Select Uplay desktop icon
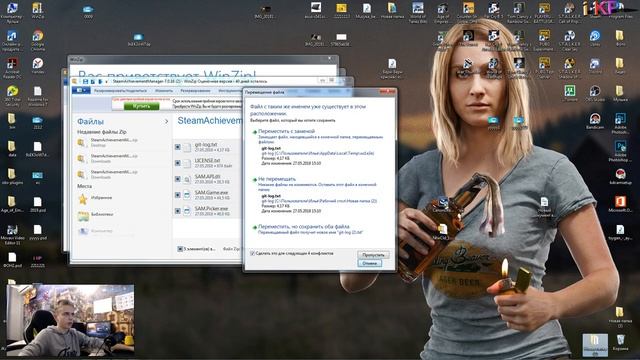 (x=595, y=38)
